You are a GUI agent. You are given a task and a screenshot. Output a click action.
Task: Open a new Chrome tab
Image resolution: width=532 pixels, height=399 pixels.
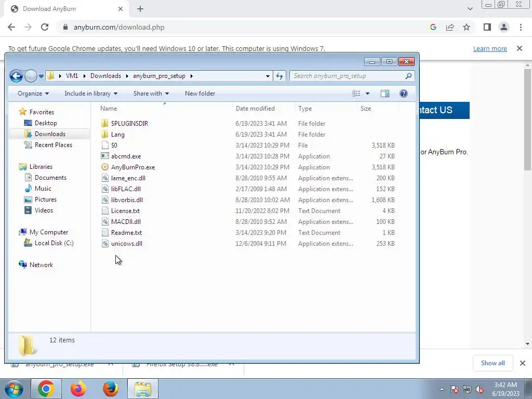[140, 9]
